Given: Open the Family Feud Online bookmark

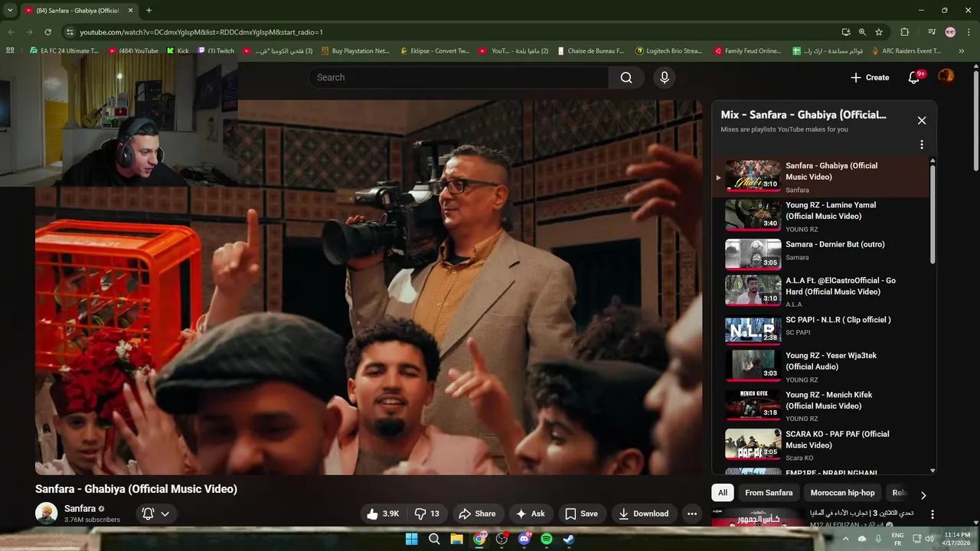Looking at the screenshot, I should (747, 51).
